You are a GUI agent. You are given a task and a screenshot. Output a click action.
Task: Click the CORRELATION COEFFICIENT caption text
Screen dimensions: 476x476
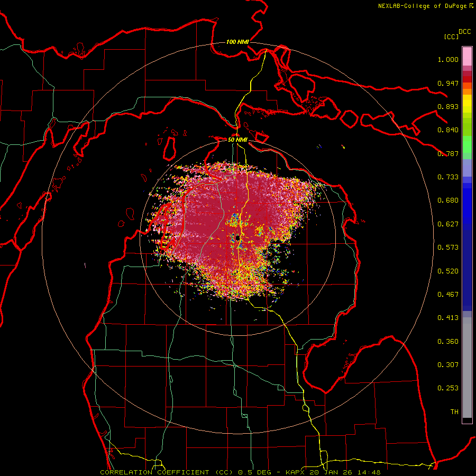[x=155, y=472]
